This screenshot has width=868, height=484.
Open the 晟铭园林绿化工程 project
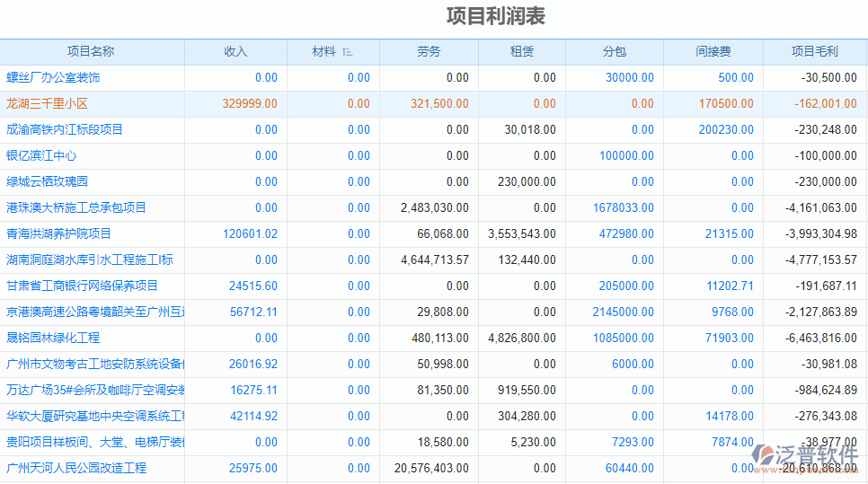[53, 339]
